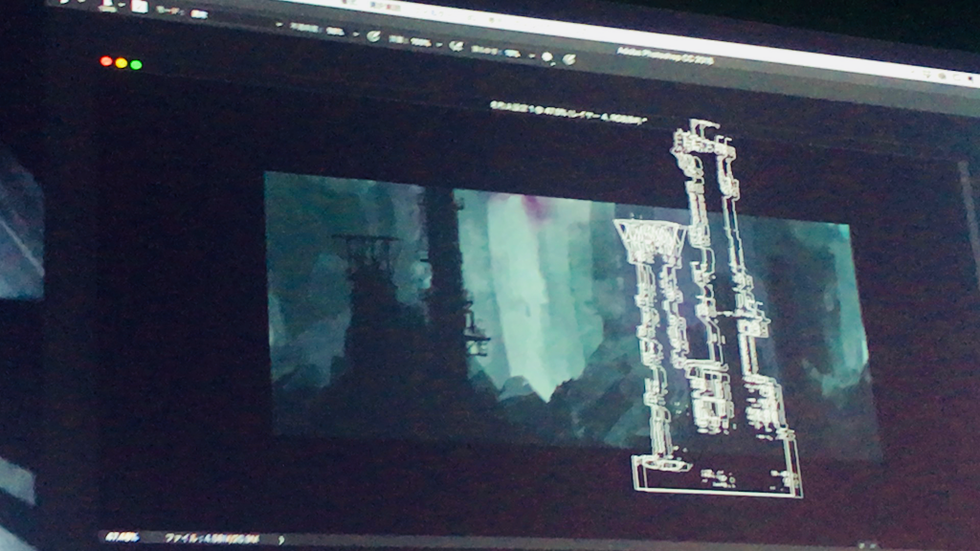Open the smoothing slider dropdown arrow
This screenshot has height=551, width=980.
pos(532,55)
